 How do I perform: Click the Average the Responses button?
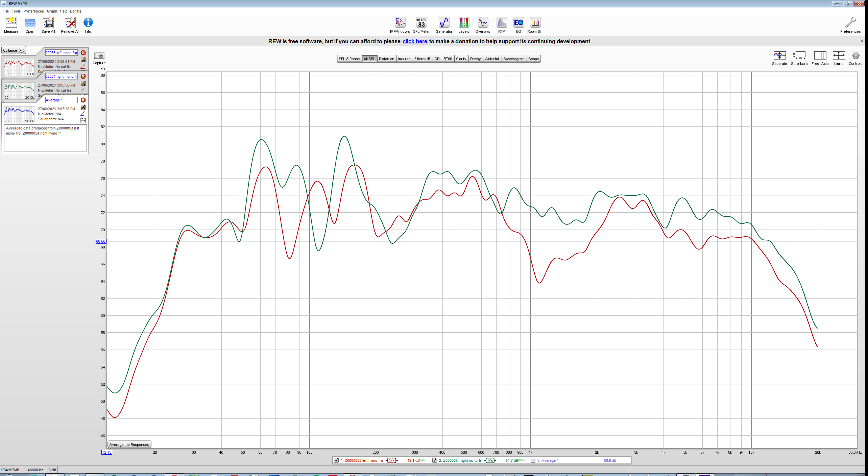point(129,445)
